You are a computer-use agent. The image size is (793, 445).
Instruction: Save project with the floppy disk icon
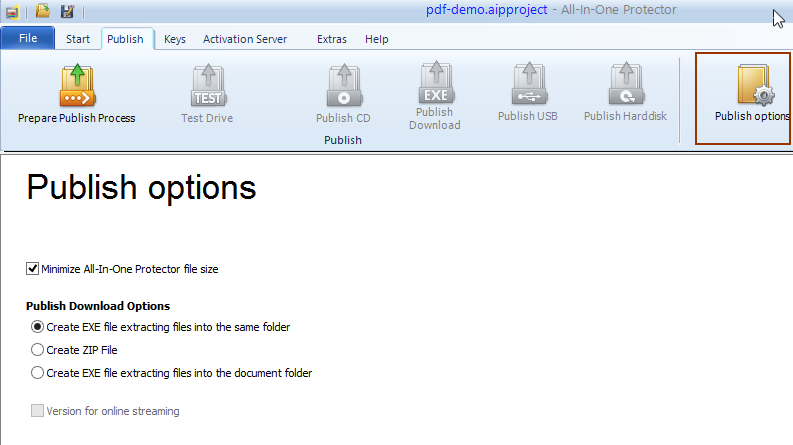67,11
